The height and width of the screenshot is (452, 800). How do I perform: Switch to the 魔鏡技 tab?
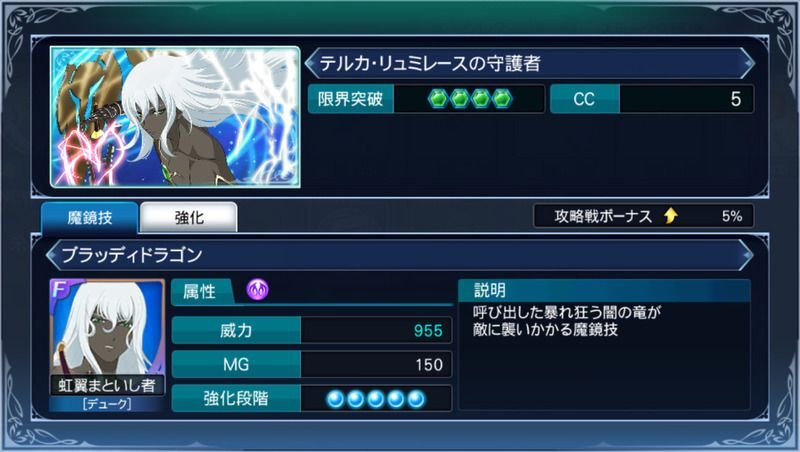[x=90, y=218]
